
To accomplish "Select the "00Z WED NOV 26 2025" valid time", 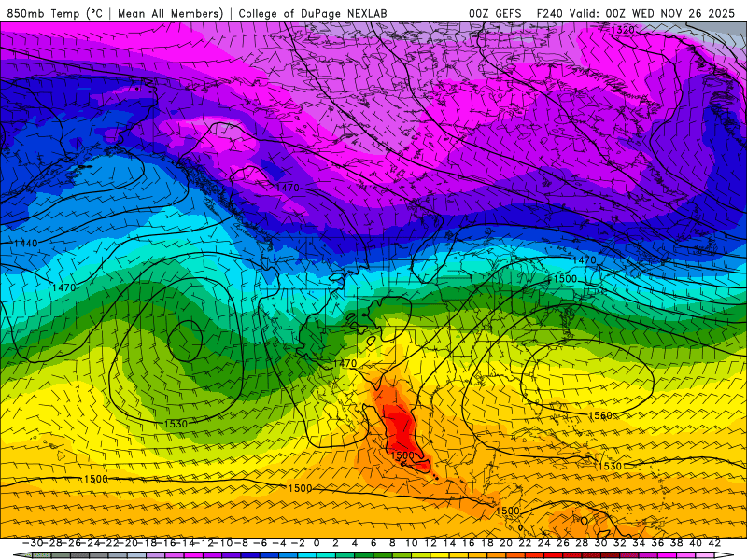I will [670, 13].
